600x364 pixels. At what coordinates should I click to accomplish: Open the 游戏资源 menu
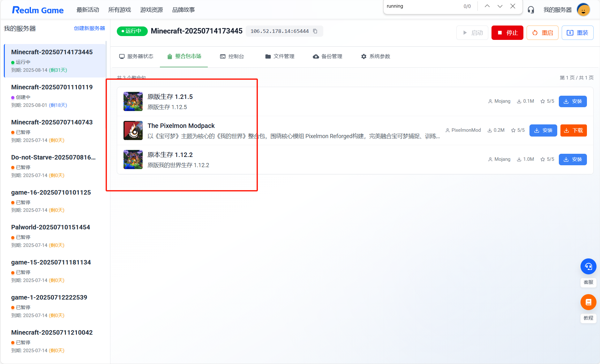152,10
